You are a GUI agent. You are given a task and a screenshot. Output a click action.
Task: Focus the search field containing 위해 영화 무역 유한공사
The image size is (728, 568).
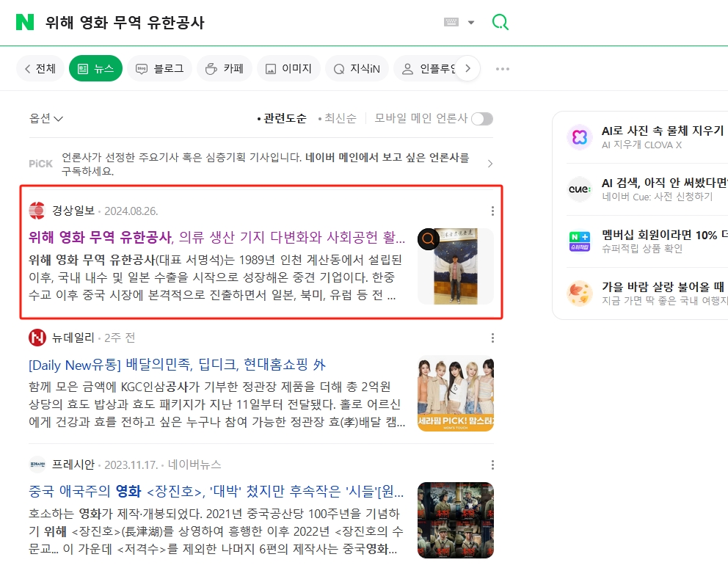[x=232, y=22]
